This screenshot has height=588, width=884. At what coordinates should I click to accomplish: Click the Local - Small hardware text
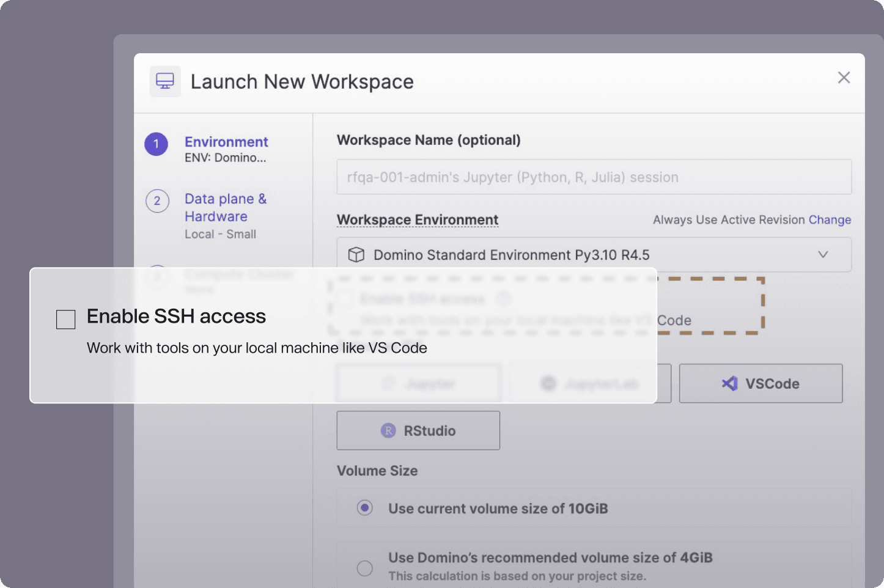(x=220, y=234)
